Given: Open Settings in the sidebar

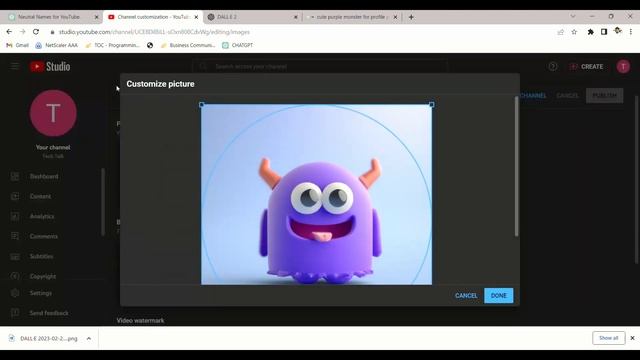Looking at the screenshot, I should tap(41, 293).
